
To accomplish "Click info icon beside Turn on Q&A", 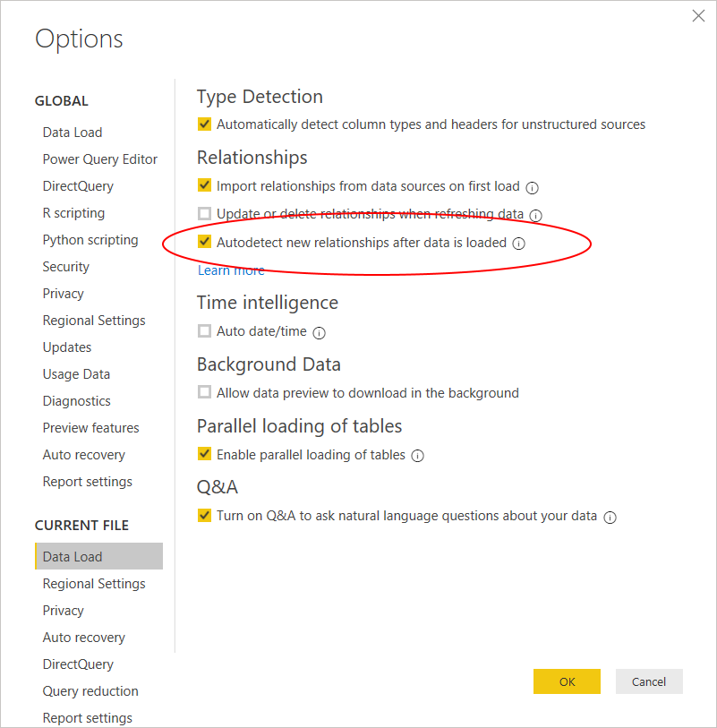I will tap(610, 518).
